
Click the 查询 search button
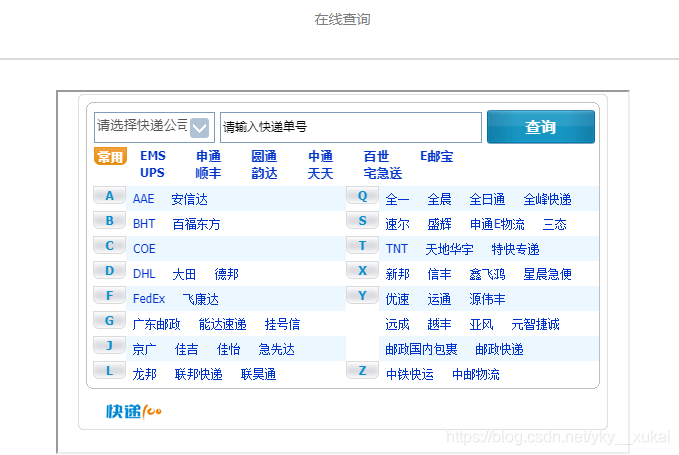pos(541,127)
